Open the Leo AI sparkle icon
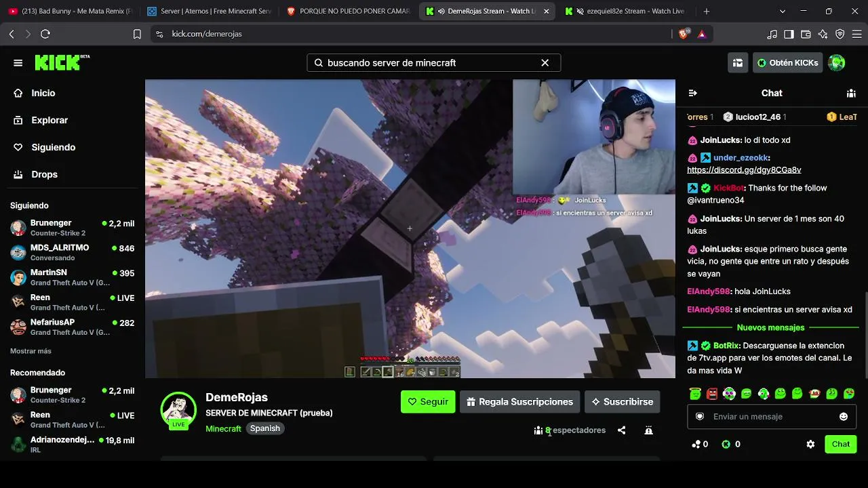 823,34
